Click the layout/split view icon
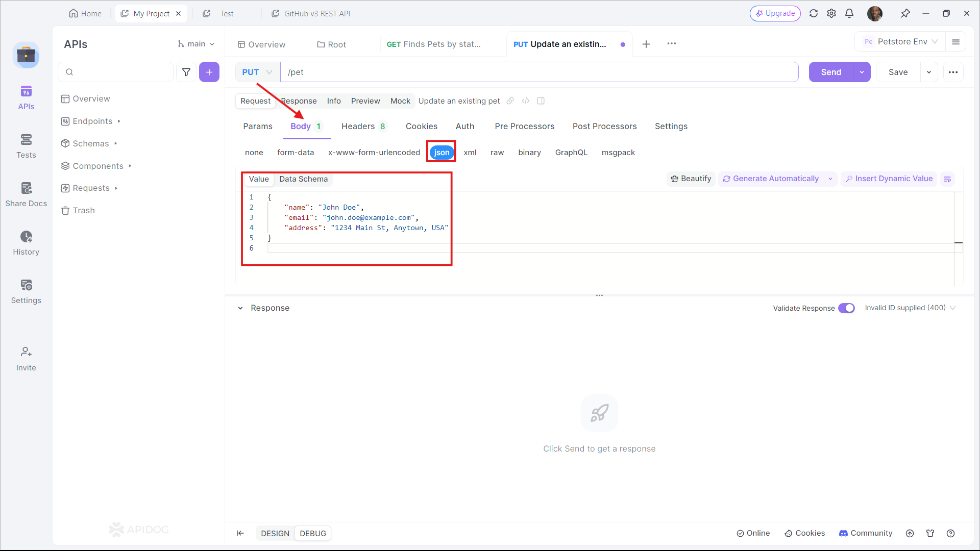The image size is (980, 551). click(x=541, y=101)
